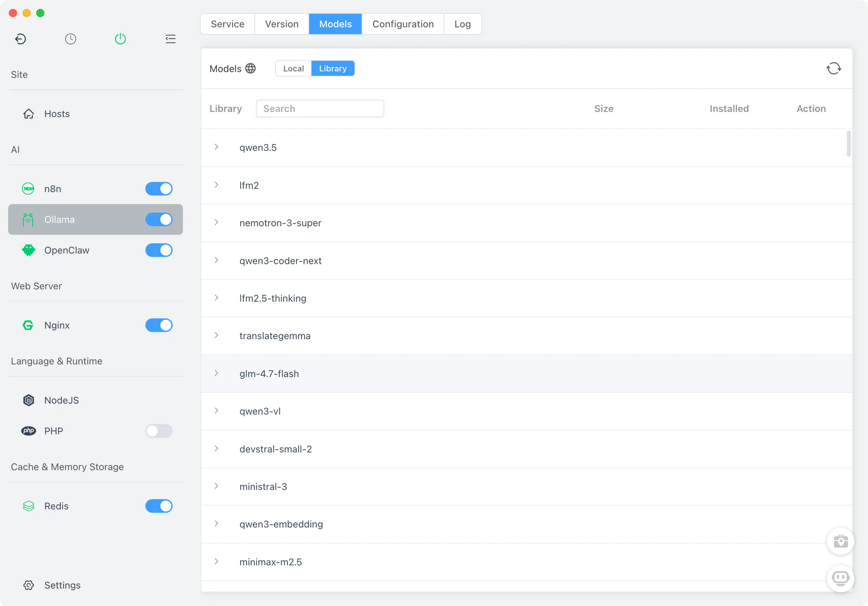Open Hosts in the sidebar

(x=57, y=114)
